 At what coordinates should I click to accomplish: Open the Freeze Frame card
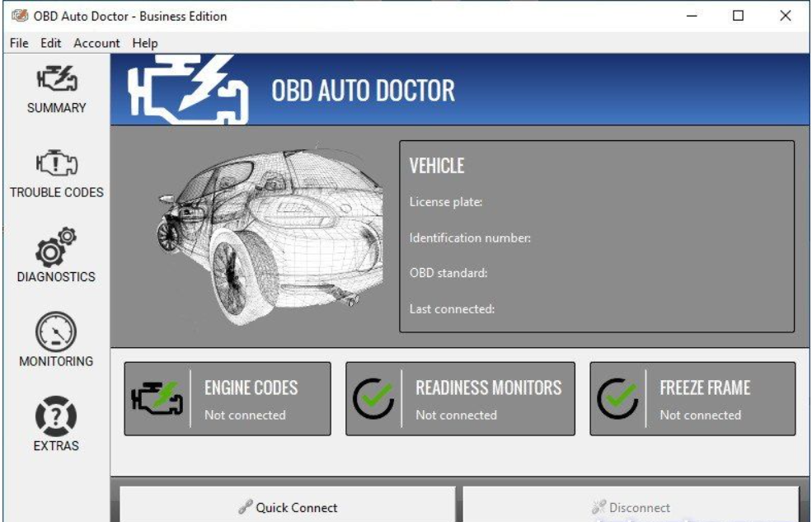692,398
